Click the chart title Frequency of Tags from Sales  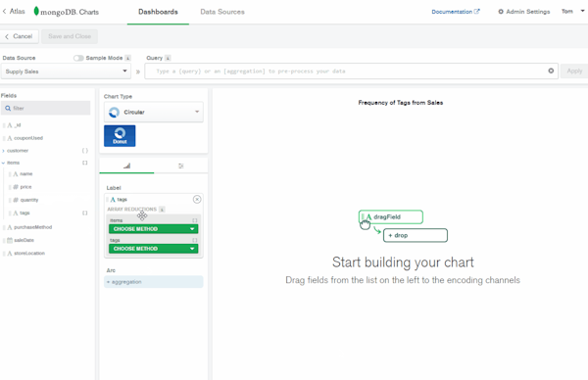pyautogui.click(x=400, y=102)
